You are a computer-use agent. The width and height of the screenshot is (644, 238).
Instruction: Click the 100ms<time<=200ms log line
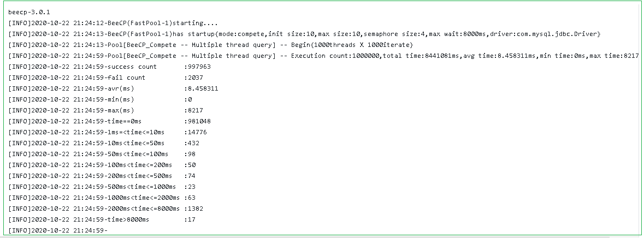[102, 165]
